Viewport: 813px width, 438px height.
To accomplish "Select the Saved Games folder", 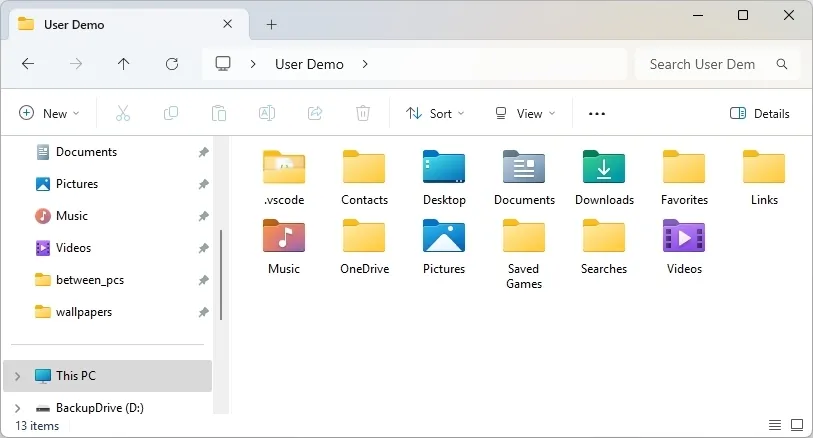I will coord(524,254).
